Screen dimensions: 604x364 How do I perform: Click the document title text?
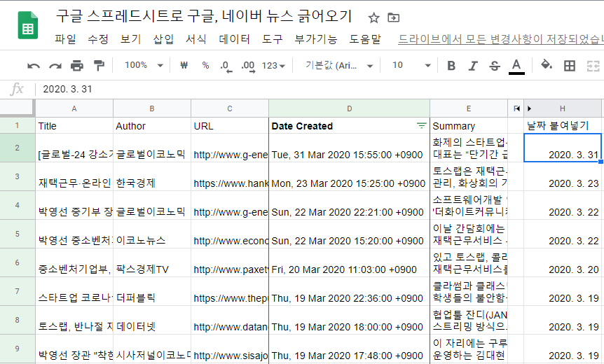pos(204,17)
